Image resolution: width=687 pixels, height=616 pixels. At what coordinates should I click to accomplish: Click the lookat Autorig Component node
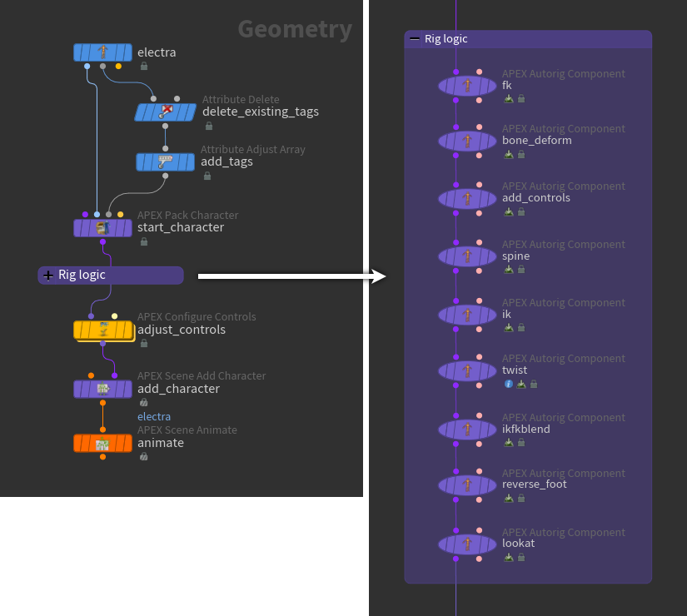coord(467,544)
